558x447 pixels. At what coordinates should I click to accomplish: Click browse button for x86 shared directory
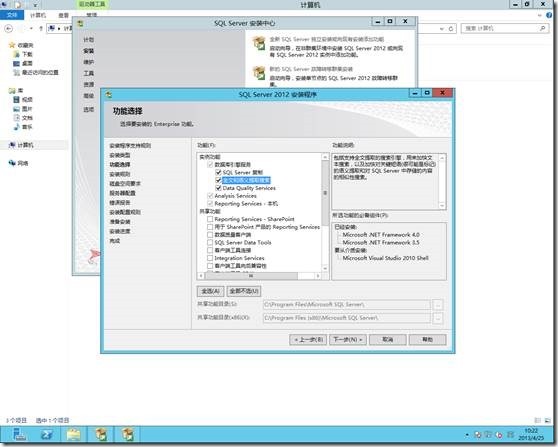click(438, 318)
